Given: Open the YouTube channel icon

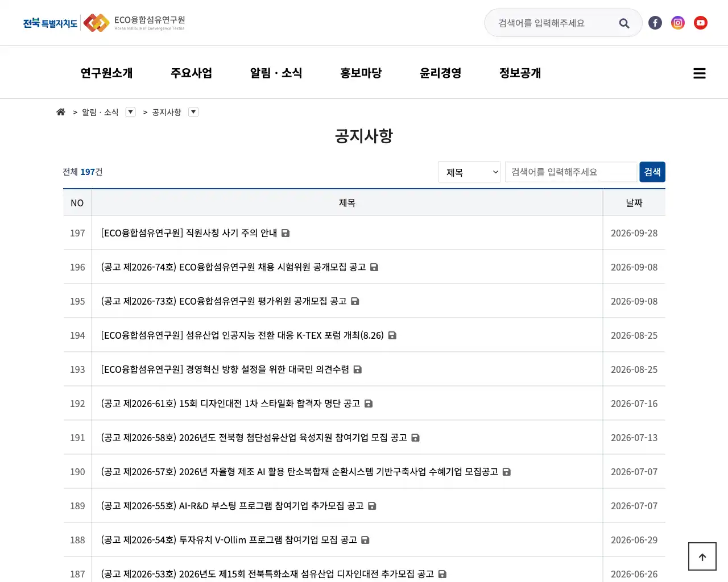Looking at the screenshot, I should [701, 23].
